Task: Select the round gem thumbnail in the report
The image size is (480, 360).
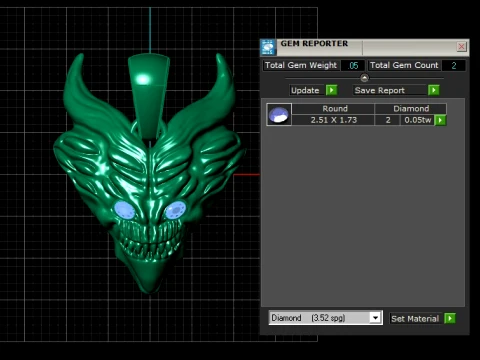Action: pyautogui.click(x=279, y=114)
